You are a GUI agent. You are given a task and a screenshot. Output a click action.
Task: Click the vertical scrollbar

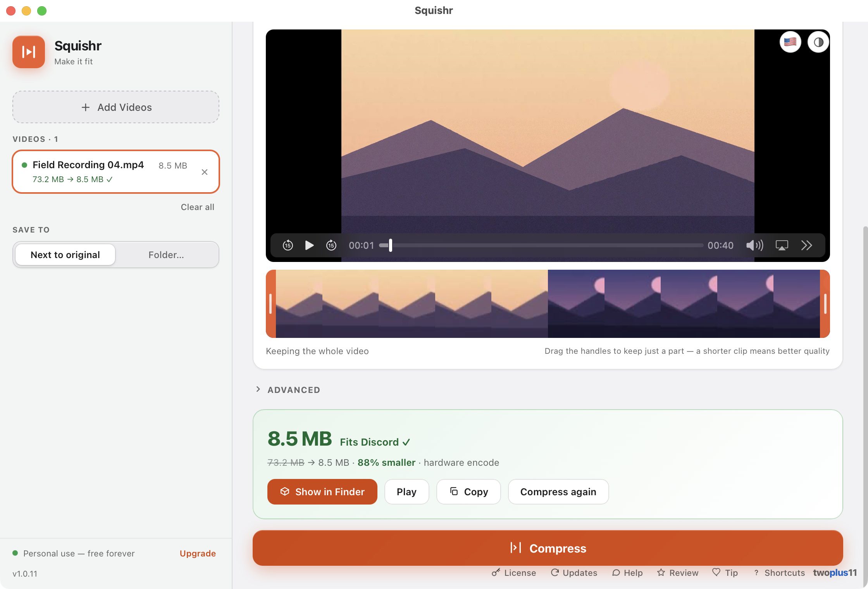pyautogui.click(x=865, y=407)
